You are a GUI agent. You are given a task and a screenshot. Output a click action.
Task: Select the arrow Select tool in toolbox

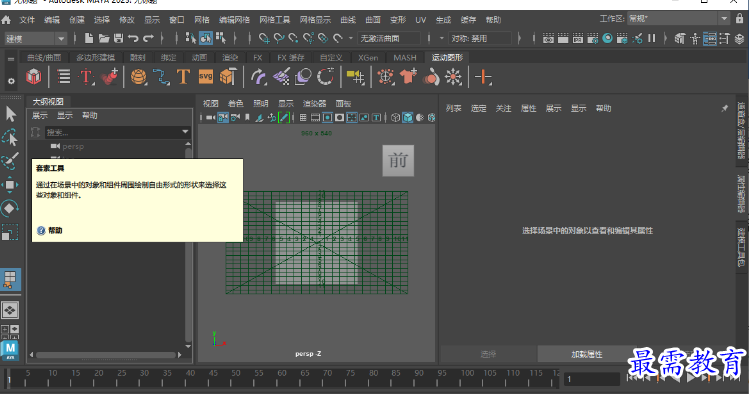point(11,115)
